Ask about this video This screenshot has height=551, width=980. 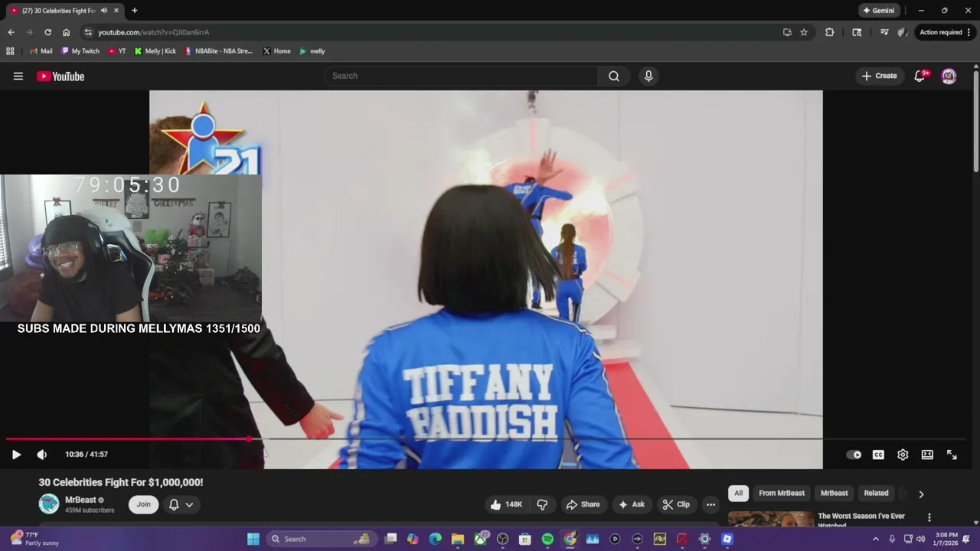pyautogui.click(x=632, y=504)
